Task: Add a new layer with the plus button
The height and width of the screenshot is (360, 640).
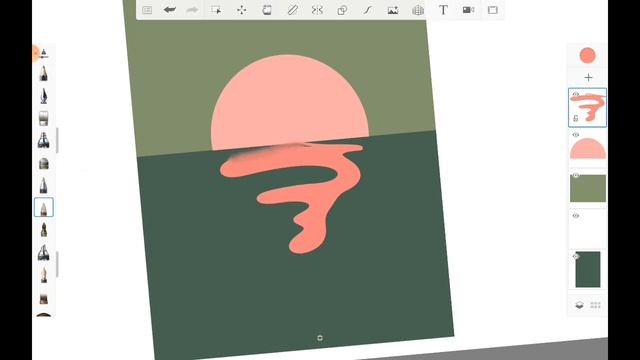Action: [x=588, y=78]
